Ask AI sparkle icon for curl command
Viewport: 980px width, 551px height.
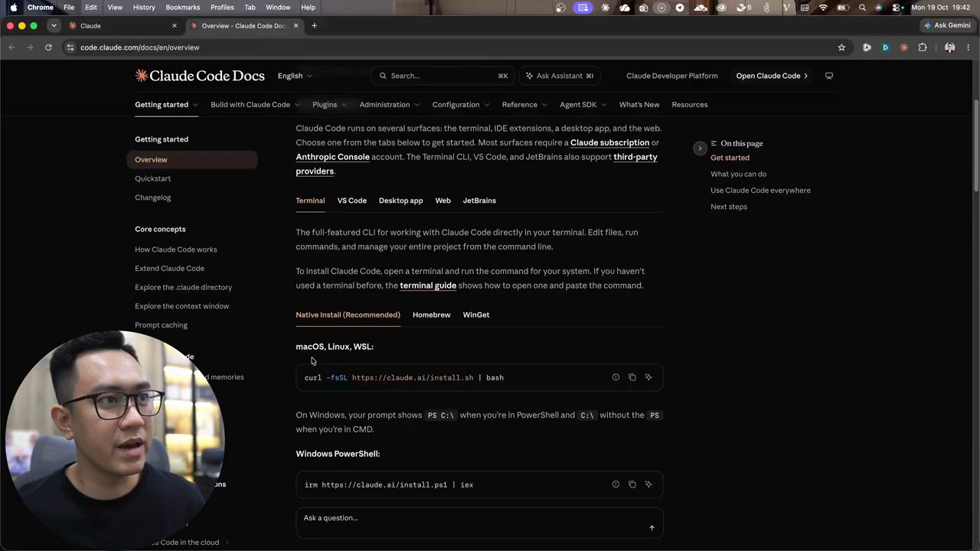click(x=648, y=377)
